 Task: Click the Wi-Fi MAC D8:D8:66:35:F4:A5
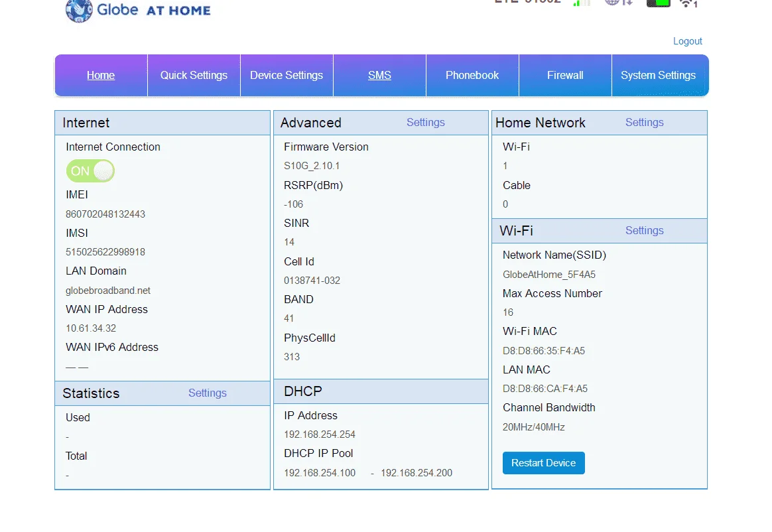click(544, 351)
